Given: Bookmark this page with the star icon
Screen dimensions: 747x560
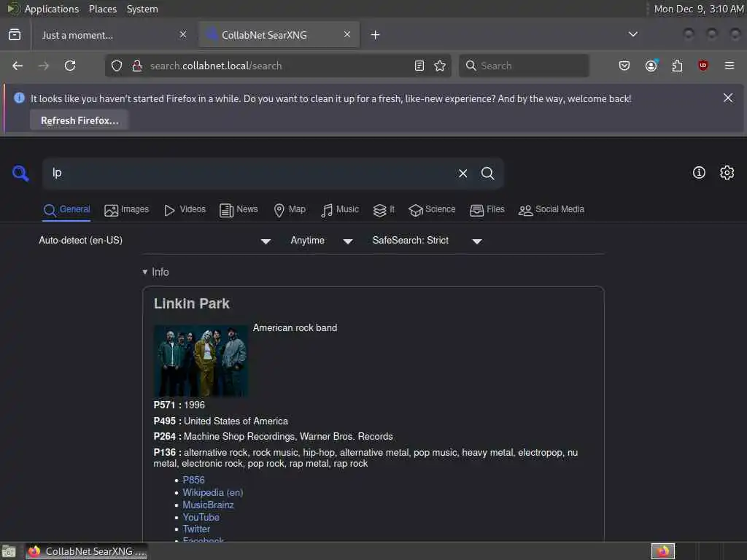Looking at the screenshot, I should point(440,66).
